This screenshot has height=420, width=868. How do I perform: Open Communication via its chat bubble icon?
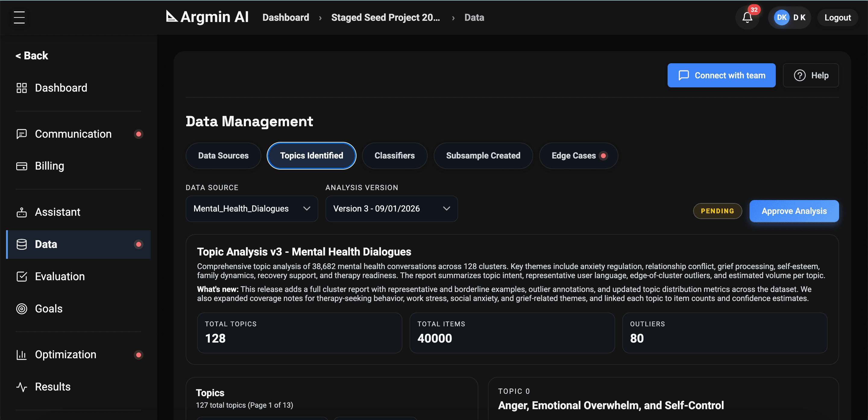pyautogui.click(x=21, y=134)
